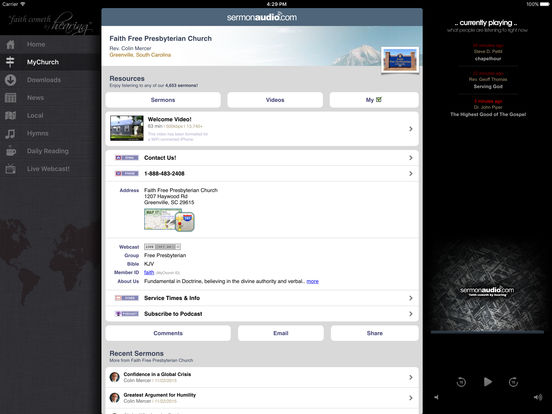This screenshot has width=552, height=414.
Task: Tap speaker avatar for Greatest Argument for Humility
Action: [114, 398]
